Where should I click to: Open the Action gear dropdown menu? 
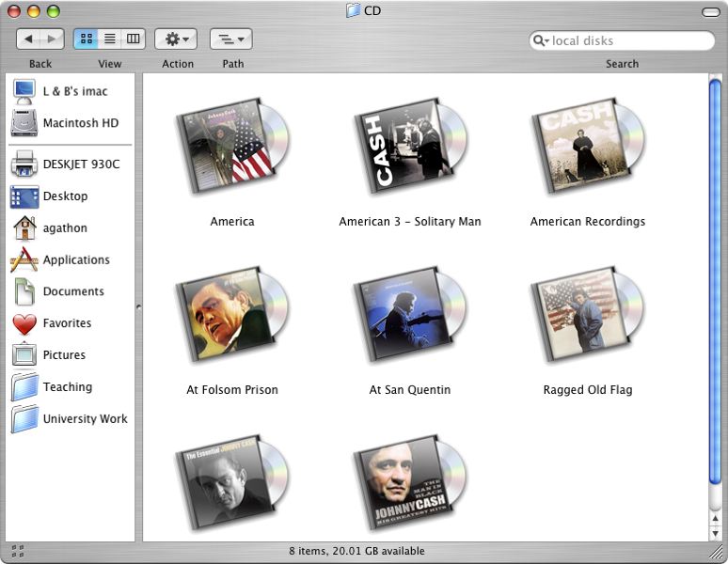click(176, 39)
